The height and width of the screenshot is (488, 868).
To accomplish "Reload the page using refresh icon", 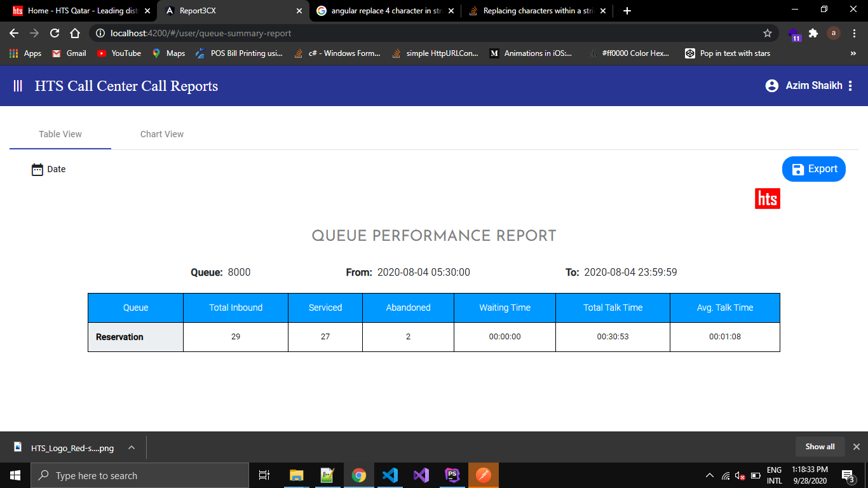I will [55, 33].
